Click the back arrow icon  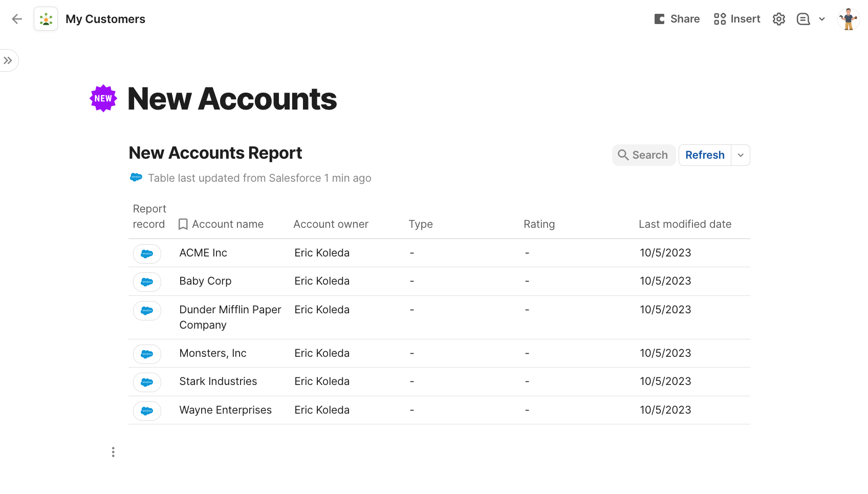pos(17,19)
